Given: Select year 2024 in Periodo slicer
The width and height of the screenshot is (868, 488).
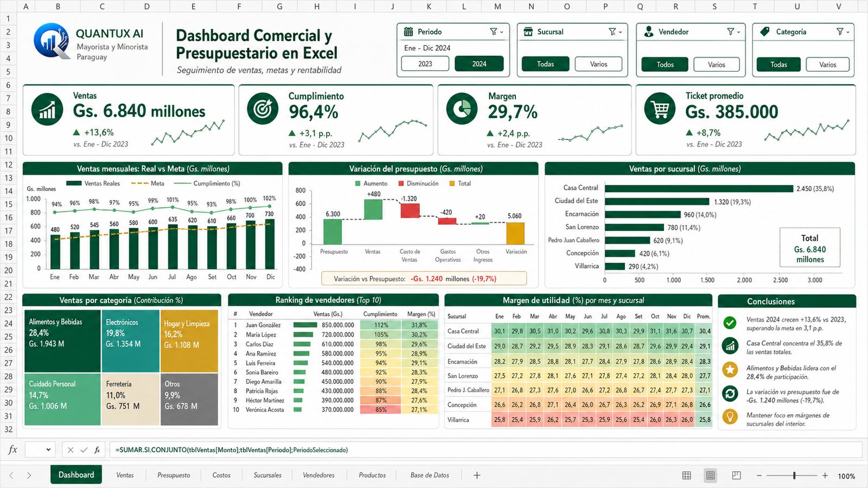Looking at the screenshot, I should click(x=479, y=64).
